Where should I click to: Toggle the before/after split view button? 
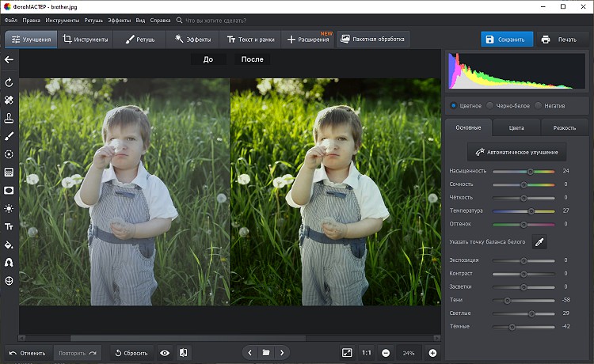(183, 353)
